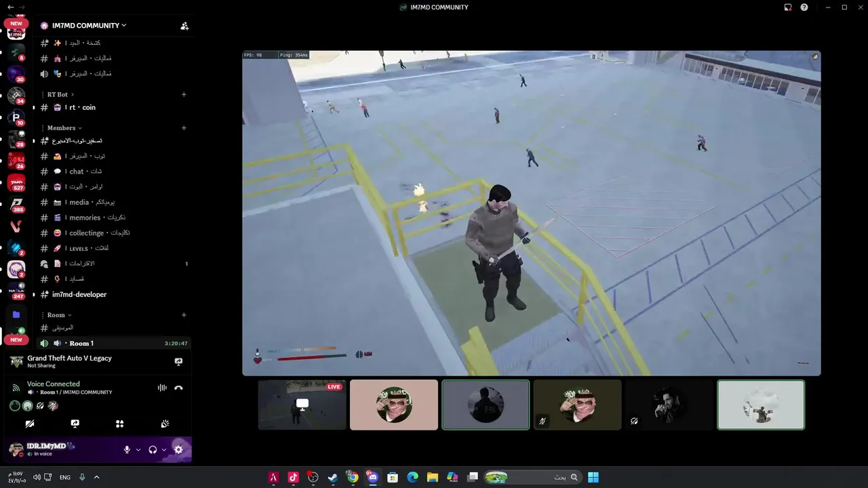Open the chat • شات channel

click(113, 171)
